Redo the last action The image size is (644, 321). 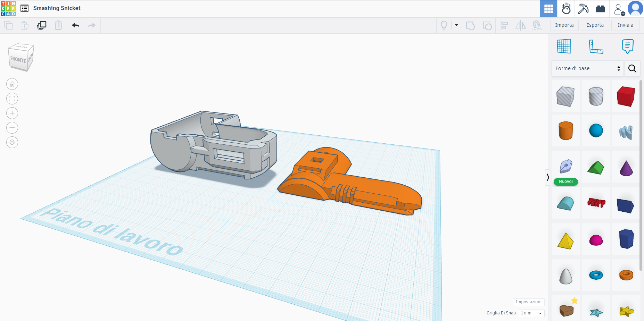(x=92, y=25)
